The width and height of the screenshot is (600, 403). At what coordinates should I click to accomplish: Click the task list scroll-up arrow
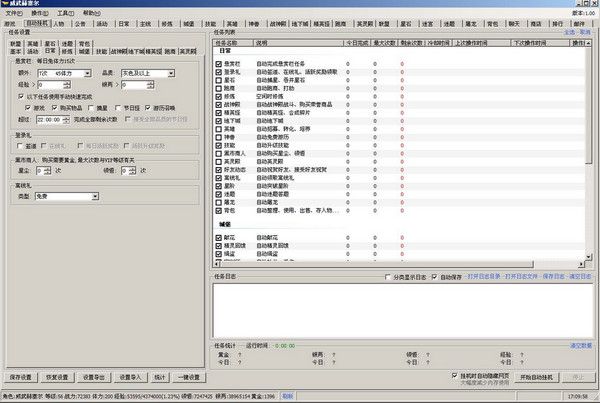click(588, 43)
